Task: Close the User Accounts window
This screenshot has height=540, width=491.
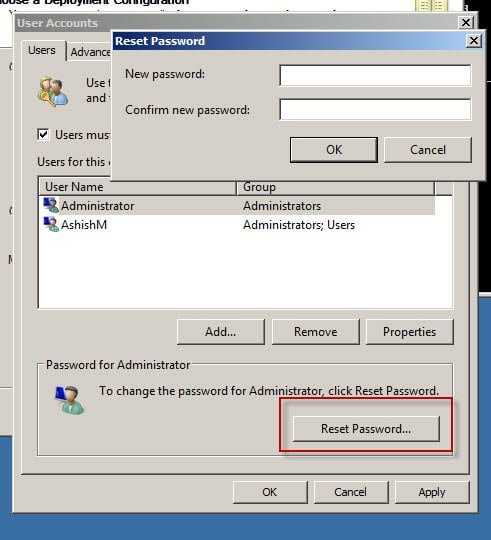Action: pos(466,23)
